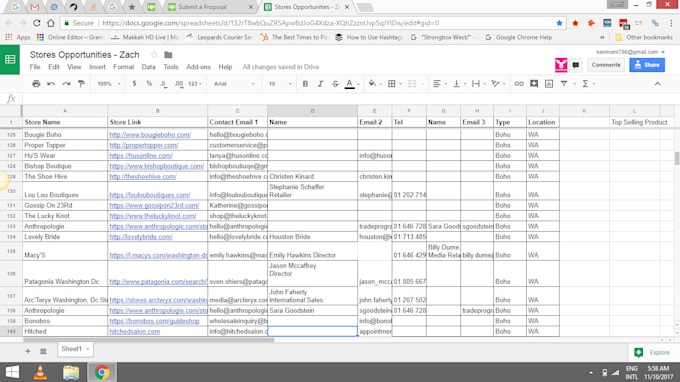Open the Explore panel
The width and height of the screenshot is (680, 382).
(653, 353)
